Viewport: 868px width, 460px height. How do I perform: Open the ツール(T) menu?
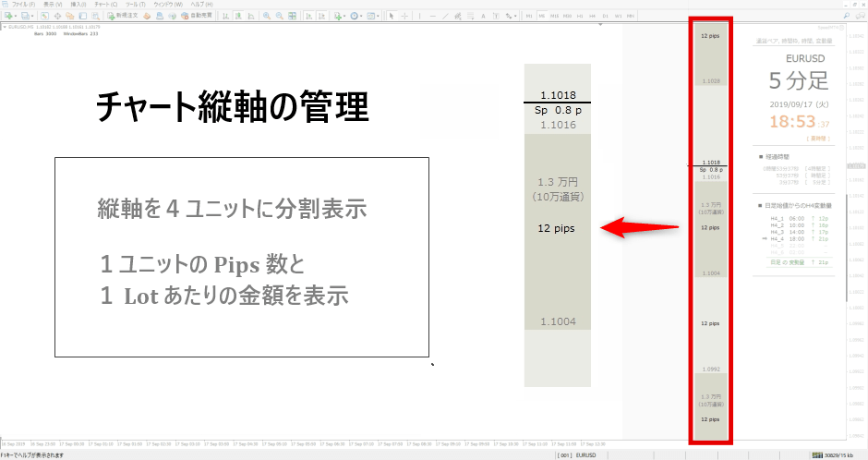click(135, 5)
